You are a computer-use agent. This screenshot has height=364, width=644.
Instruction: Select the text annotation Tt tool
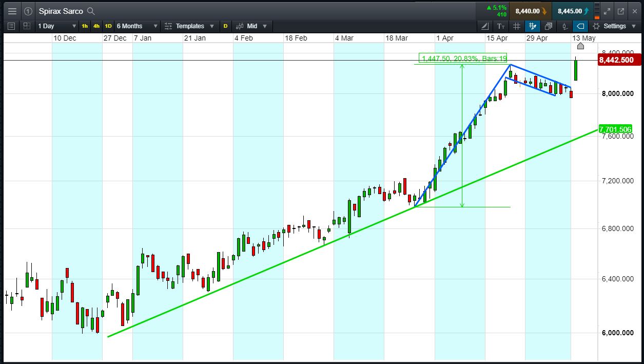coord(501,26)
